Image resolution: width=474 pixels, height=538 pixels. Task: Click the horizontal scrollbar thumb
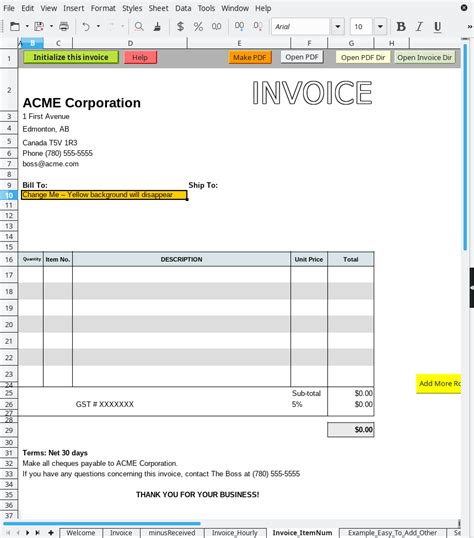pyautogui.click(x=102, y=524)
